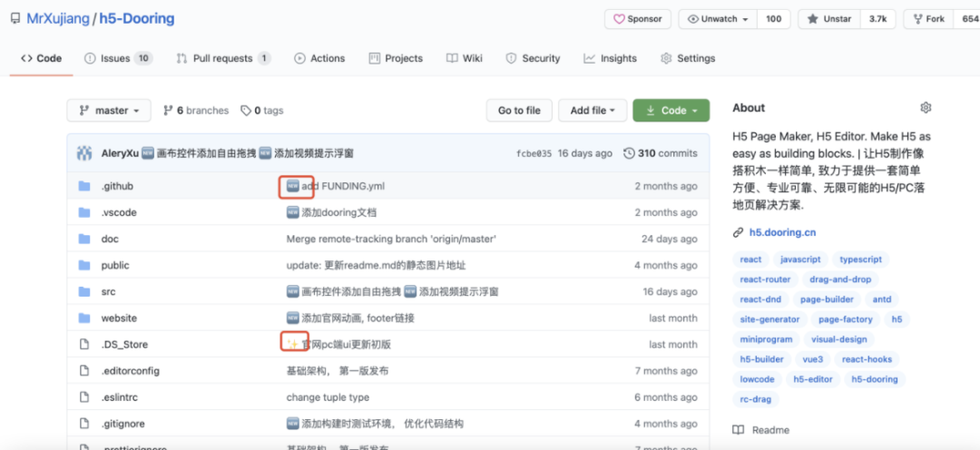The width and height of the screenshot is (980, 450).
Task: Open the doc folder
Action: tap(110, 239)
